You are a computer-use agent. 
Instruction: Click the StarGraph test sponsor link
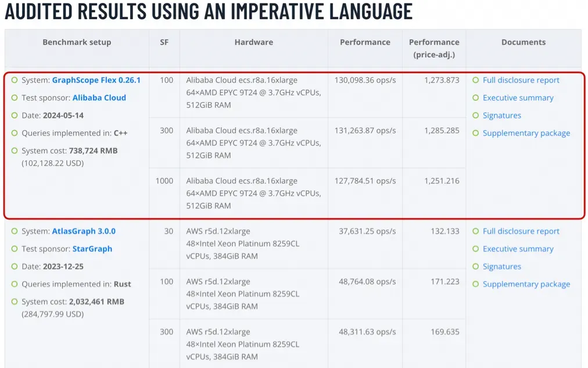92,248
